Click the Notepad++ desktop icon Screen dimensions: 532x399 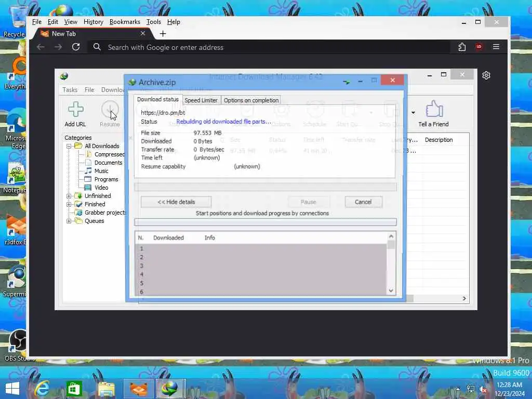point(16,174)
